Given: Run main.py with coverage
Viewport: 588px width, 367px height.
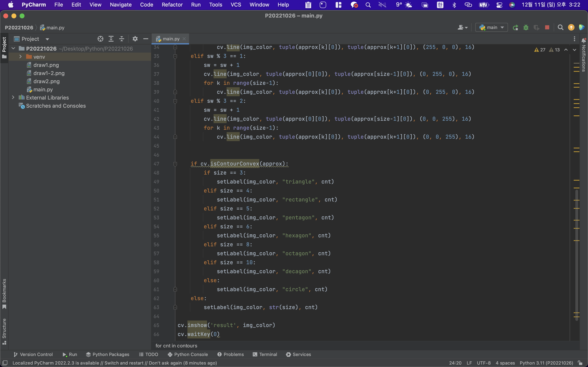Looking at the screenshot, I should pyautogui.click(x=537, y=27).
